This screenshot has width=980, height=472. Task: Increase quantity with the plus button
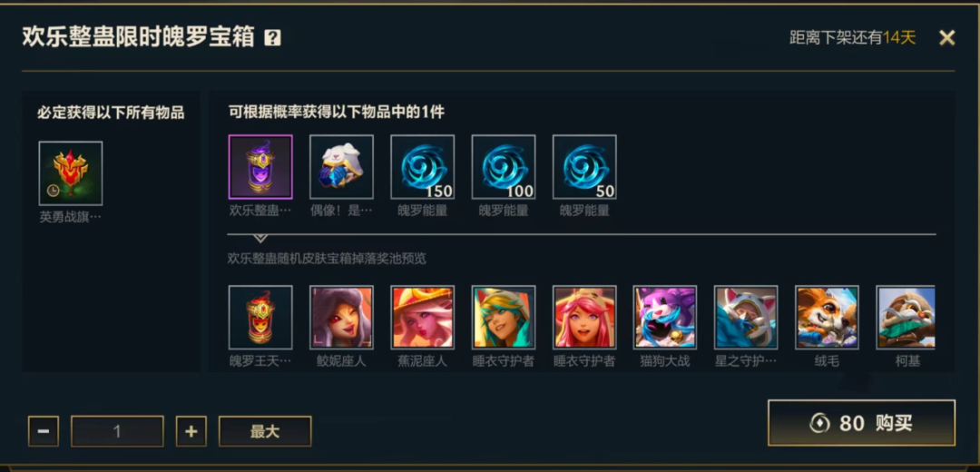tap(191, 431)
